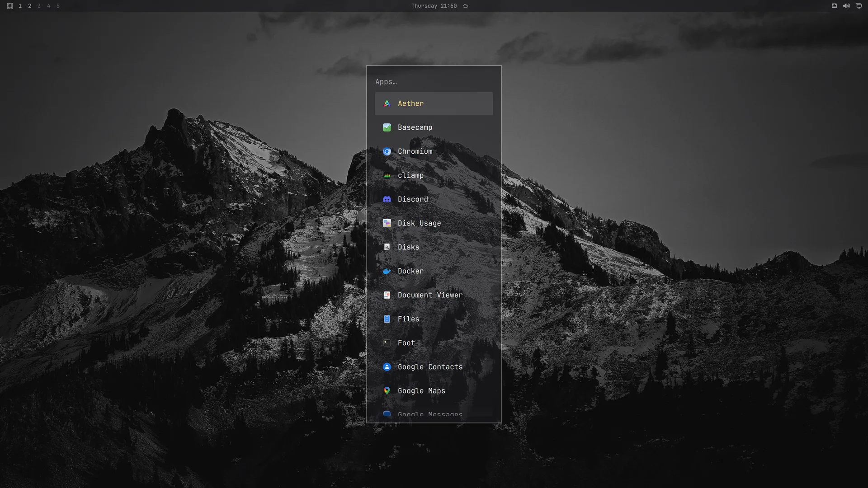Open the Files entry in launcher
This screenshot has height=488, width=868.
point(434,319)
